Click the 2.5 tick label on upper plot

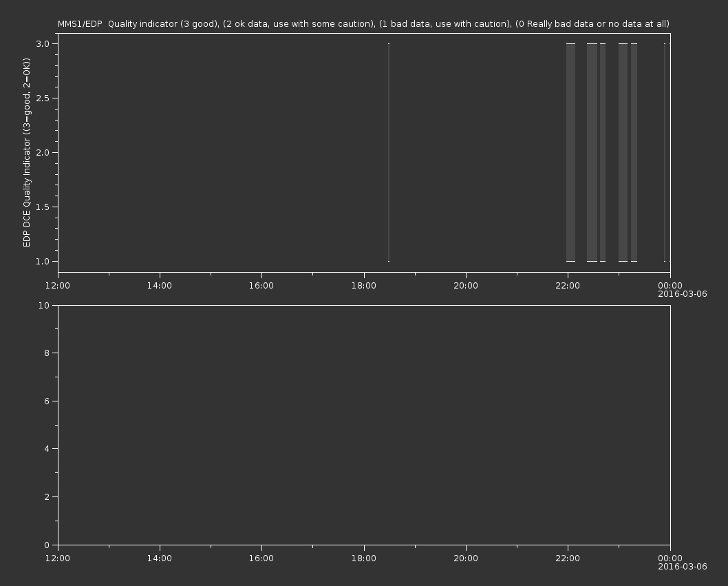(x=43, y=98)
